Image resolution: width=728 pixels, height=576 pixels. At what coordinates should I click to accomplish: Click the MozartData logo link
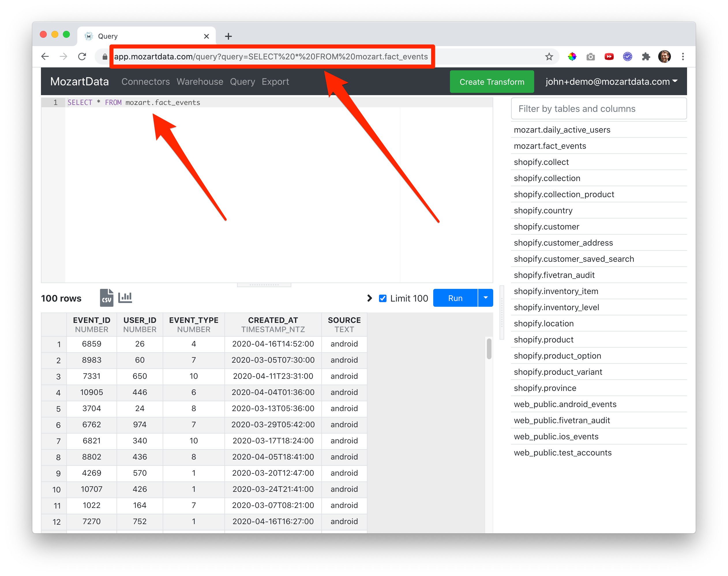[80, 82]
